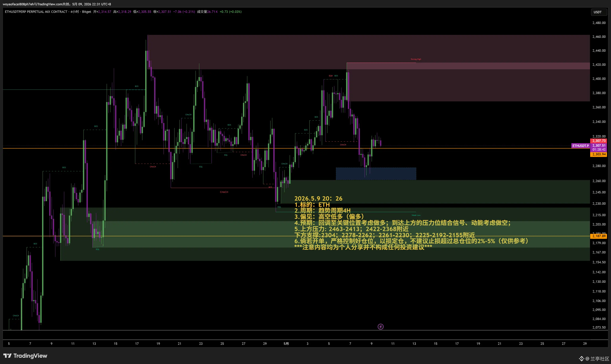This screenshot has height=364, width=611.
Task: Click the 2,480.00 price axis tick
Action: [x=599, y=23]
